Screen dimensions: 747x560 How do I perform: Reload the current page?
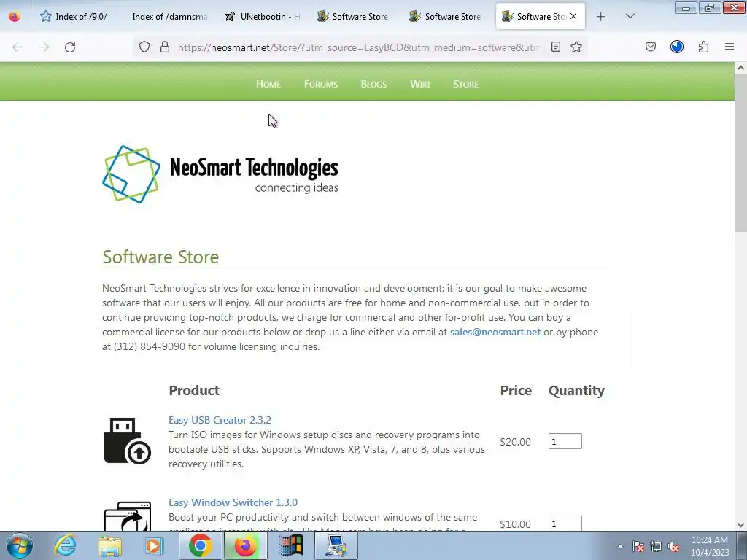[x=70, y=47]
